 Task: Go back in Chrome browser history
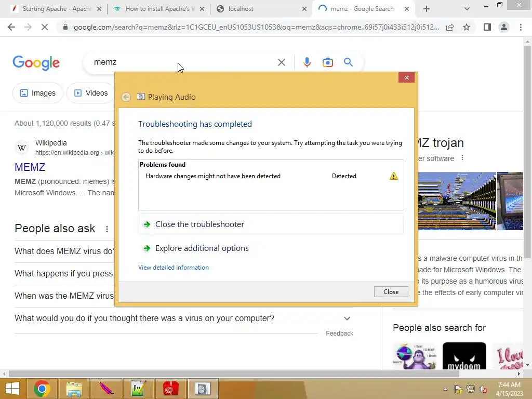coord(11,27)
